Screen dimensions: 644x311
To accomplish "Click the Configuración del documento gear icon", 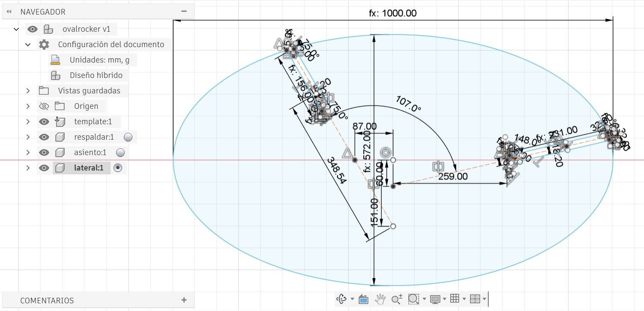I will (x=44, y=44).
